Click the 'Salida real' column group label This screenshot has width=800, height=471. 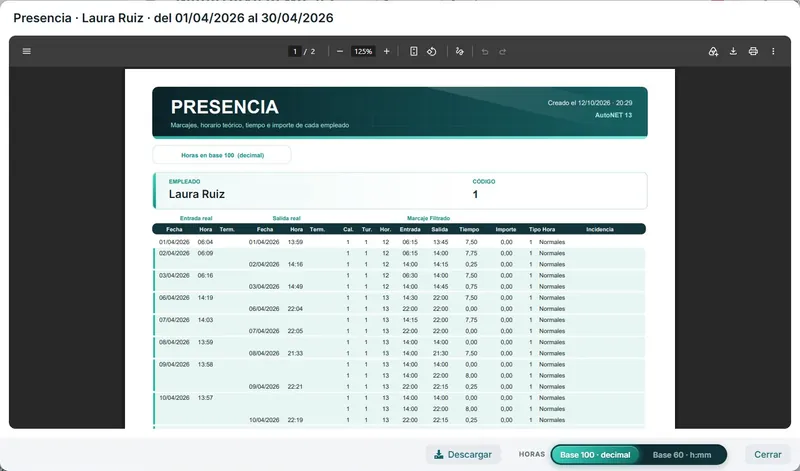[286, 218]
